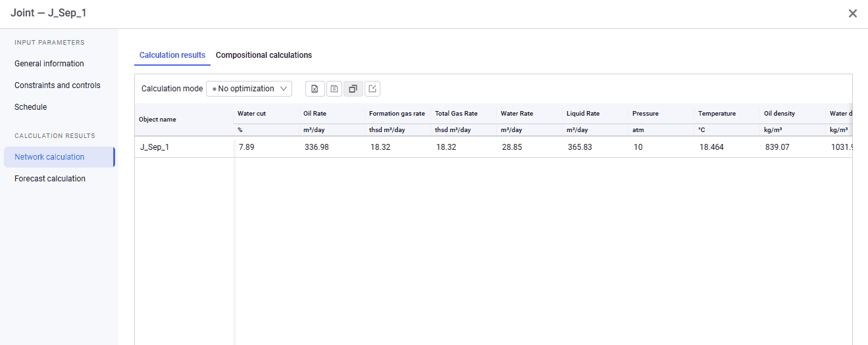Close the Joint J_Sep_1 dialog

pyautogui.click(x=853, y=13)
